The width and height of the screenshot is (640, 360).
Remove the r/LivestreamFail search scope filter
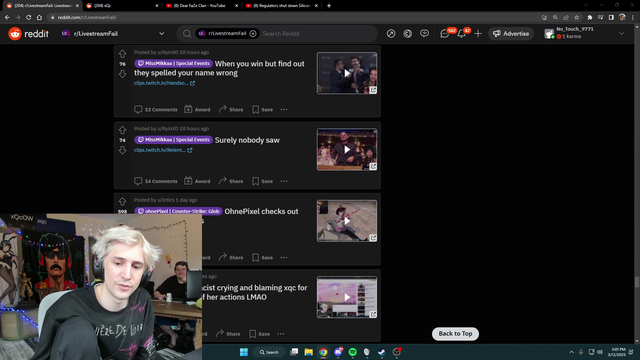click(x=253, y=33)
